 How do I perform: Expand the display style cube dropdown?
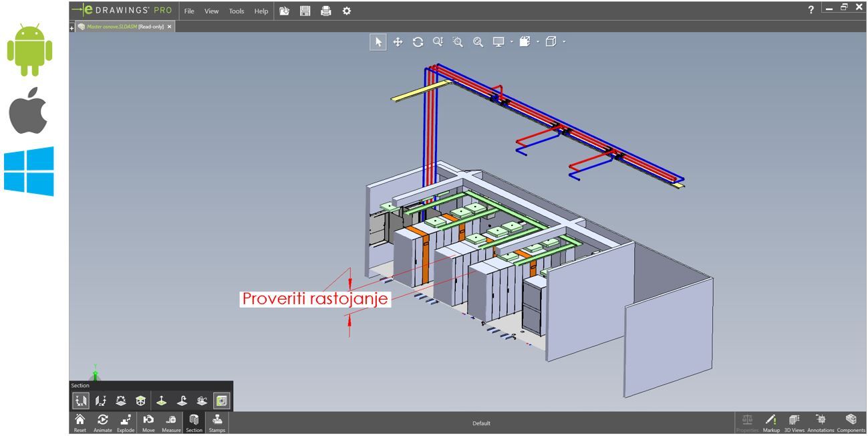point(564,42)
